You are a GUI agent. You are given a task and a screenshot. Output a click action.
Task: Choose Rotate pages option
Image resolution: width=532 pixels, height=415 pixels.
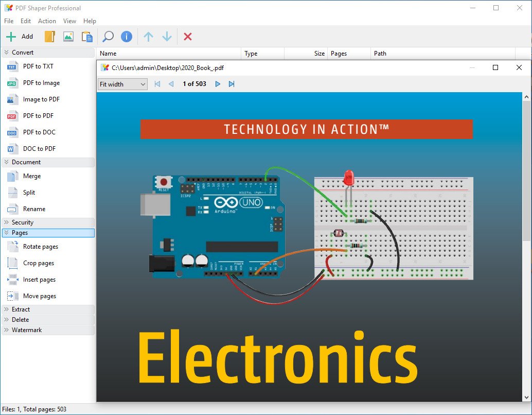tap(40, 247)
